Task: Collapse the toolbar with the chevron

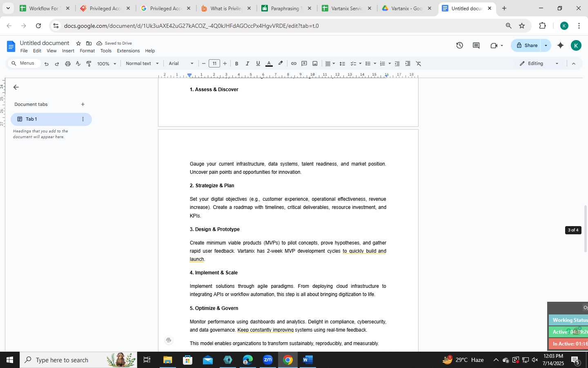Action: pyautogui.click(x=573, y=64)
